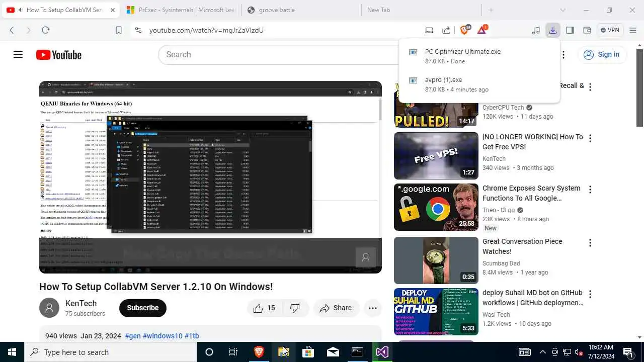Click the CollabVM video player
Image resolution: width=644 pixels, height=362 pixels.
210,177
